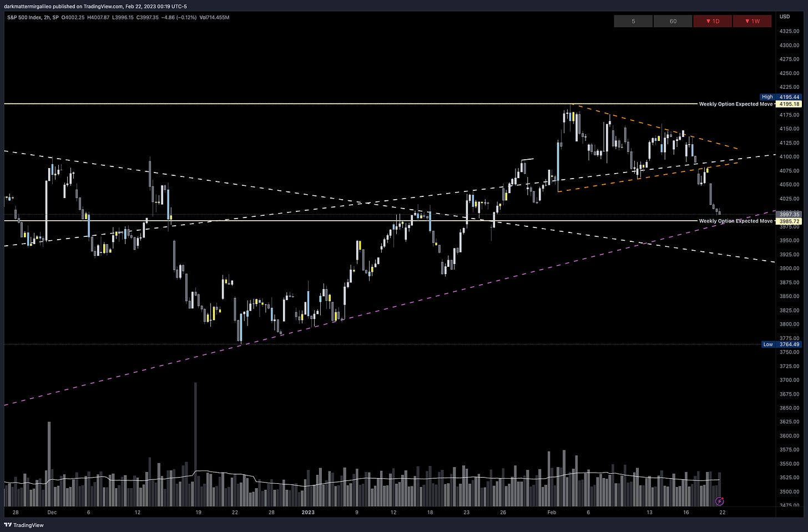The width and height of the screenshot is (808, 532).
Task: Click the Dec label on the time axis
Action: (x=52, y=513)
